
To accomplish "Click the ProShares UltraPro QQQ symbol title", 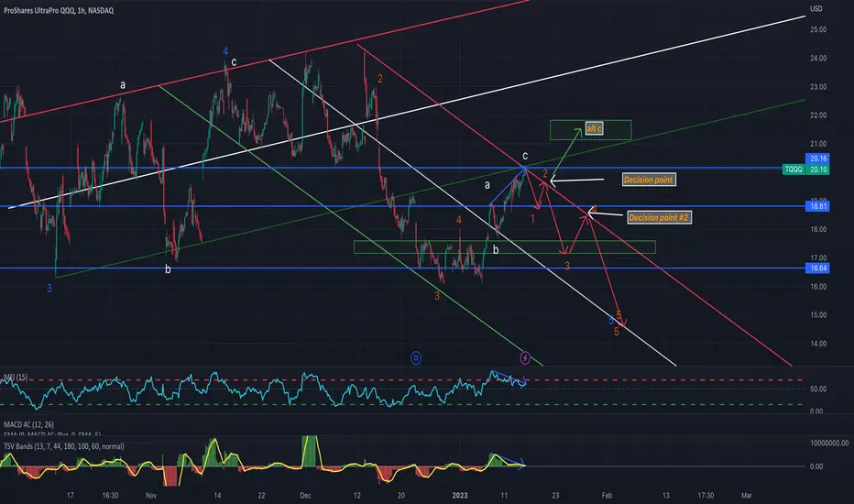I will click(59, 10).
